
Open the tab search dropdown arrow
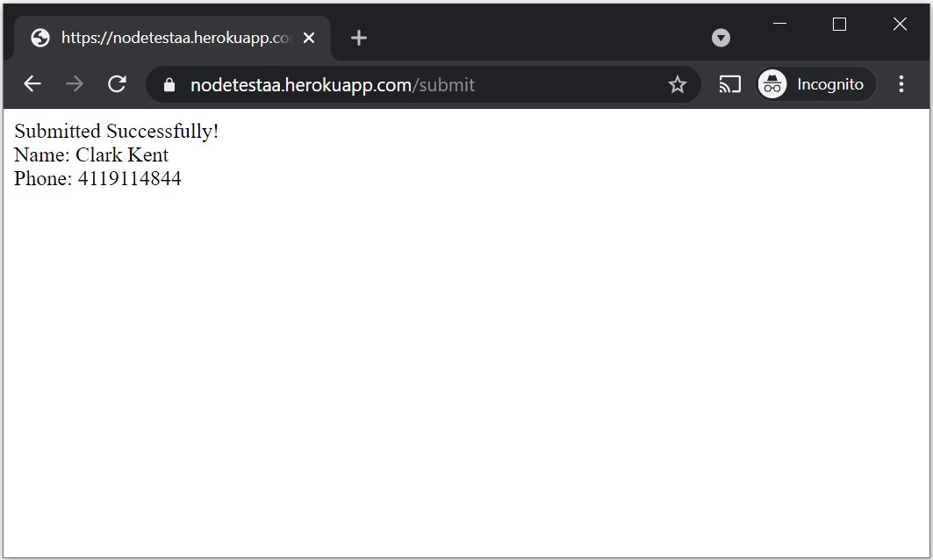(721, 38)
